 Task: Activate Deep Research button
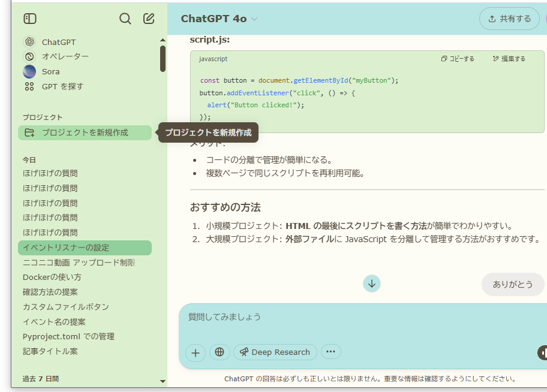point(275,352)
